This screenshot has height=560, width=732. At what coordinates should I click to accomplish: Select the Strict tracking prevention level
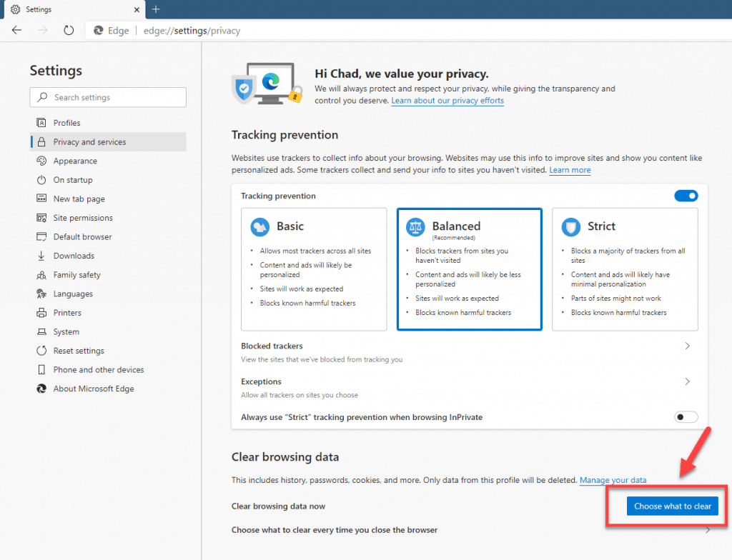tap(624, 268)
